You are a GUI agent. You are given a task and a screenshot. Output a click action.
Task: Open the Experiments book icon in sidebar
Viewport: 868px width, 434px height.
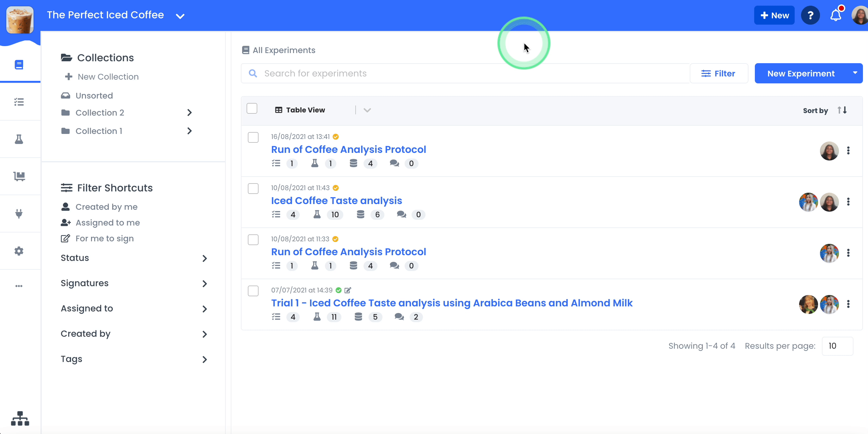(x=19, y=65)
